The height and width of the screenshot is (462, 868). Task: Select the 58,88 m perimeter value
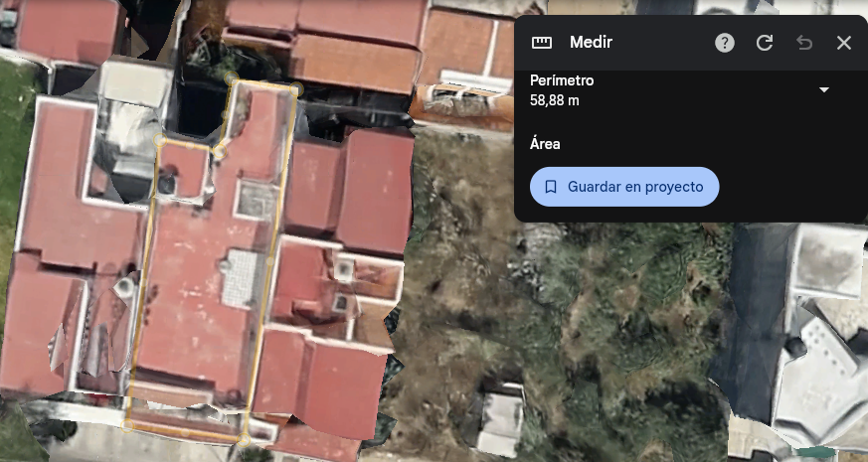point(554,100)
